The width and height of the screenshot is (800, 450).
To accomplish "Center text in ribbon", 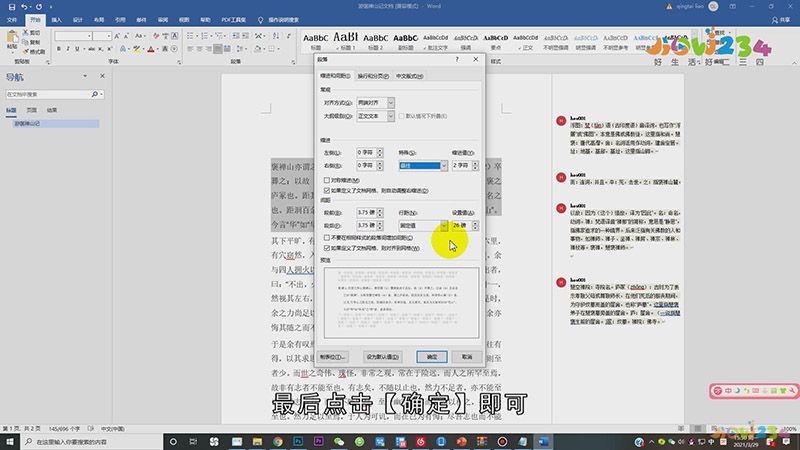I will [199, 49].
